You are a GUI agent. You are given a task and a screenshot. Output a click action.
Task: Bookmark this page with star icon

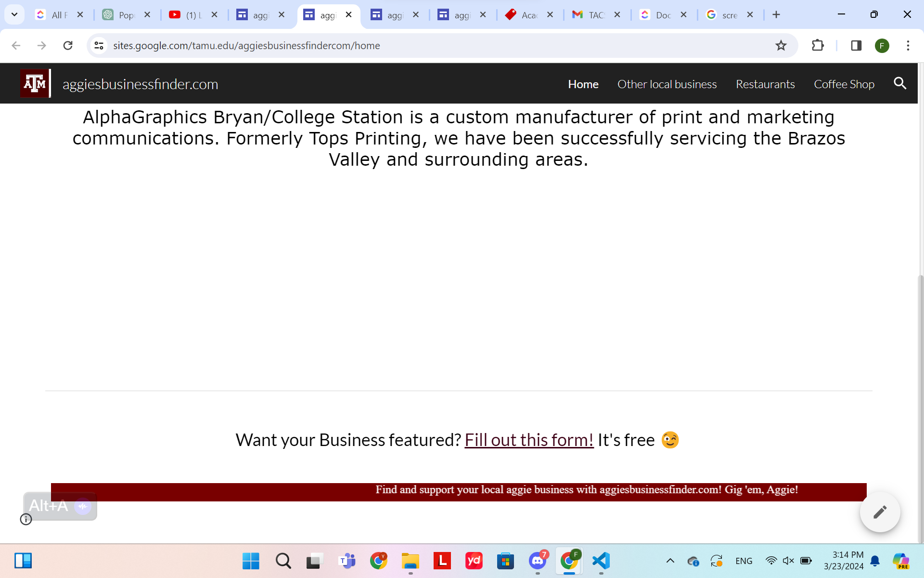click(x=781, y=45)
